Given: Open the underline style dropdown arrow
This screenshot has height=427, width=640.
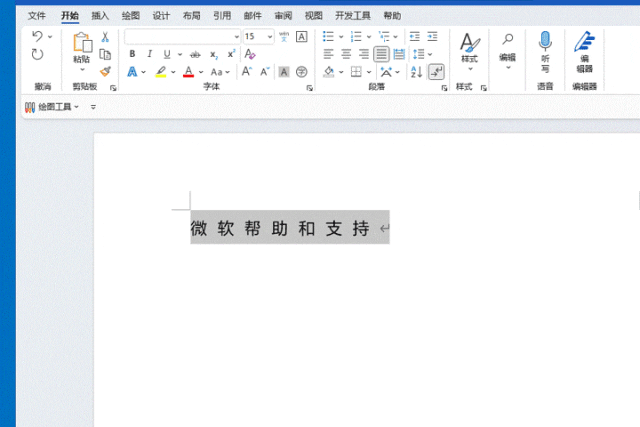Looking at the screenshot, I should [x=180, y=54].
